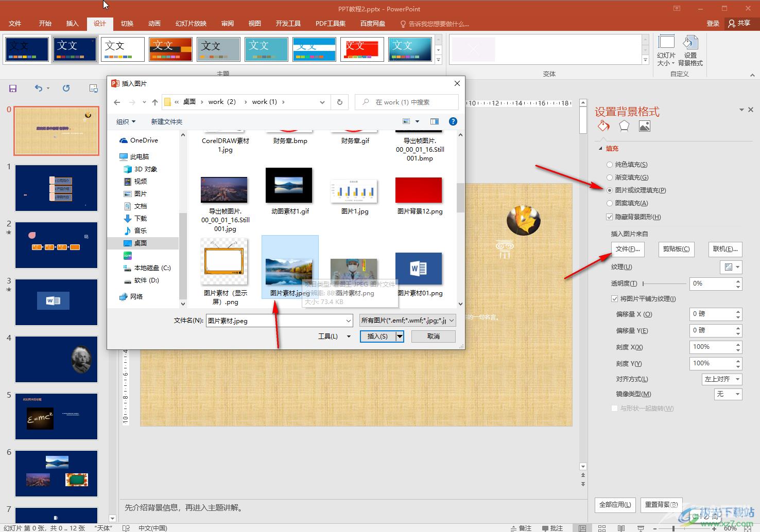
Task: Expand the themes gallery more arrow
Action: coord(439,60)
